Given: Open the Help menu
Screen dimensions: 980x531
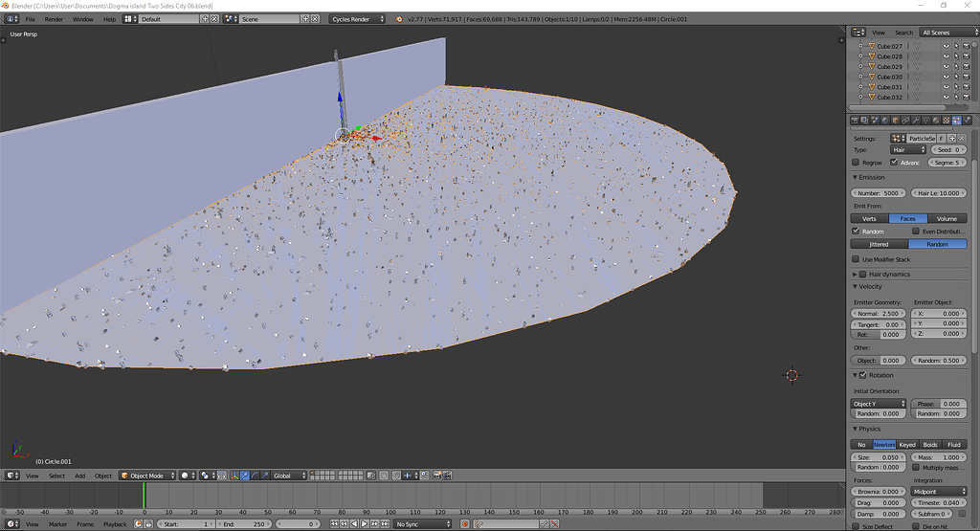Looking at the screenshot, I should [x=109, y=19].
